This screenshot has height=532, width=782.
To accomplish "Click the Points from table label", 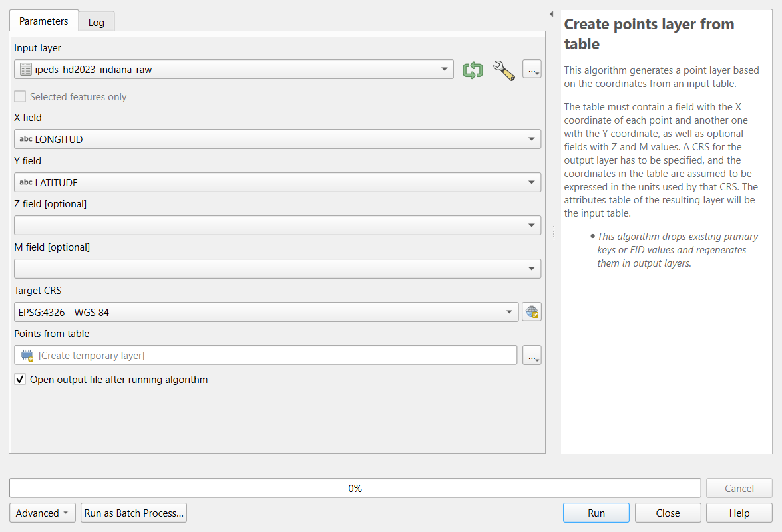I will click(51, 334).
